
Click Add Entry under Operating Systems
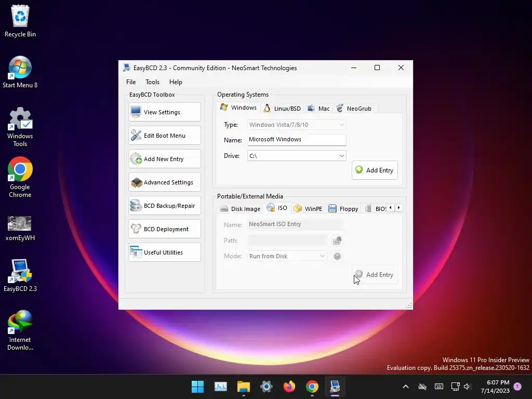click(x=375, y=170)
